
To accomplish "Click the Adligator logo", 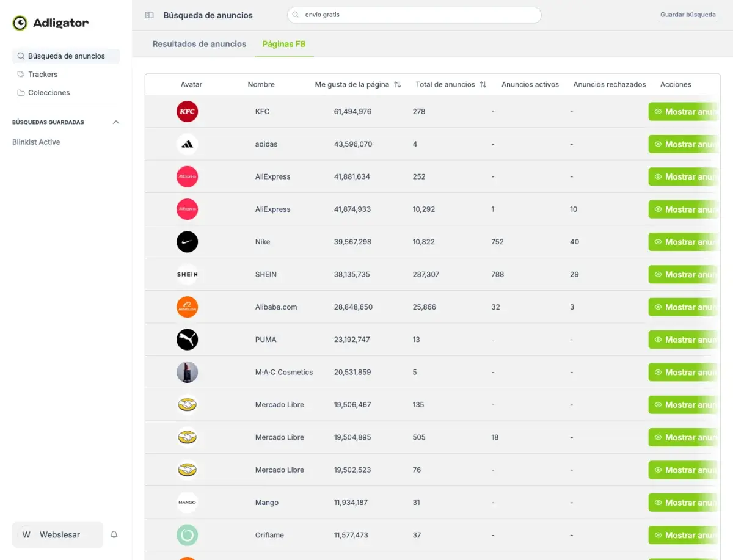I will tap(50, 23).
